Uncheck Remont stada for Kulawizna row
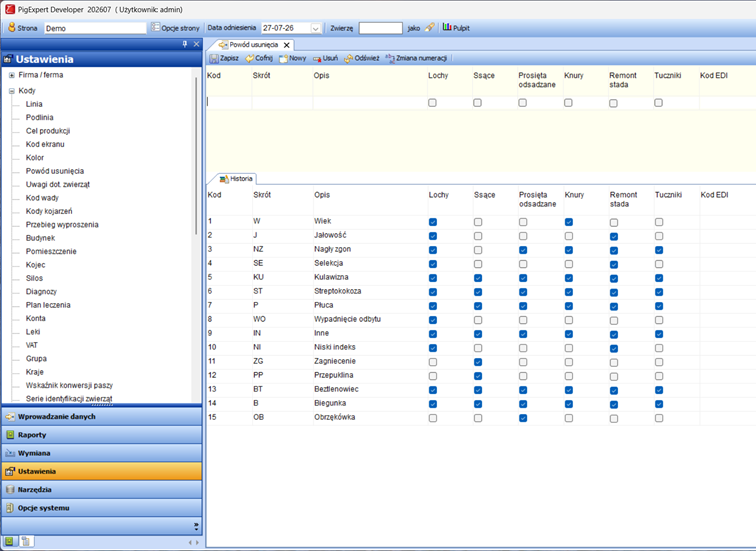This screenshot has height=551, width=756. click(614, 279)
